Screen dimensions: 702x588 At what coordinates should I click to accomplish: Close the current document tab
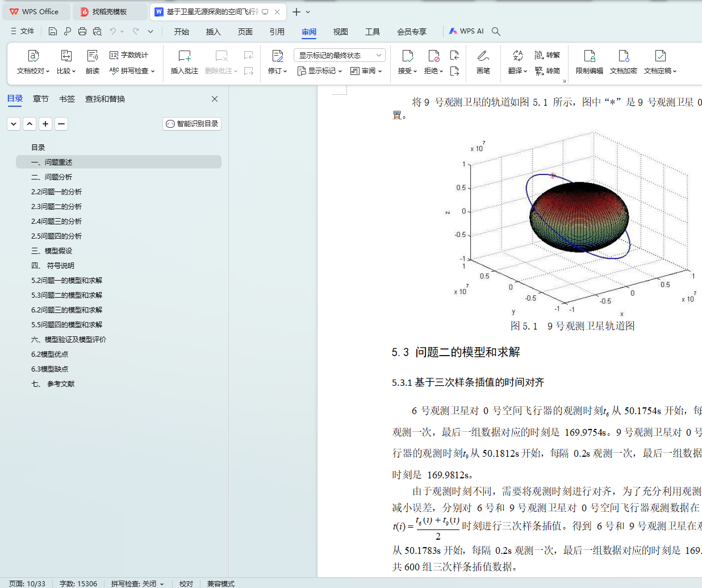277,11
